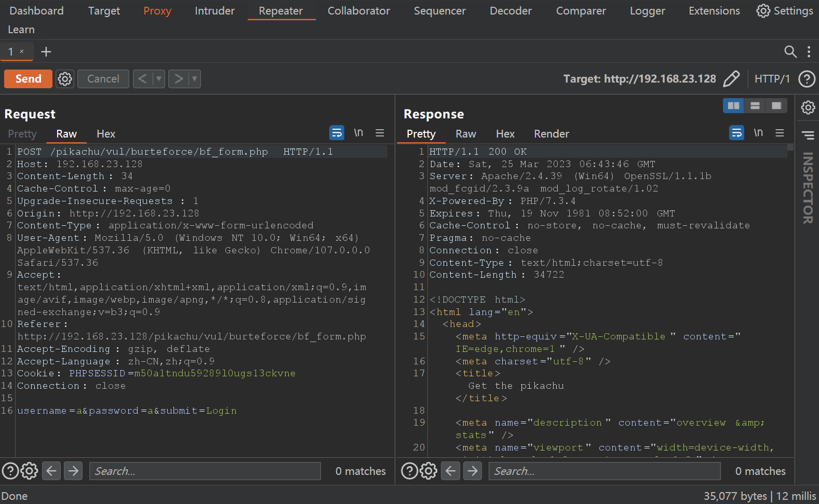819x504 pixels.
Task: Close Repeater tab 1
Action: click(22, 51)
